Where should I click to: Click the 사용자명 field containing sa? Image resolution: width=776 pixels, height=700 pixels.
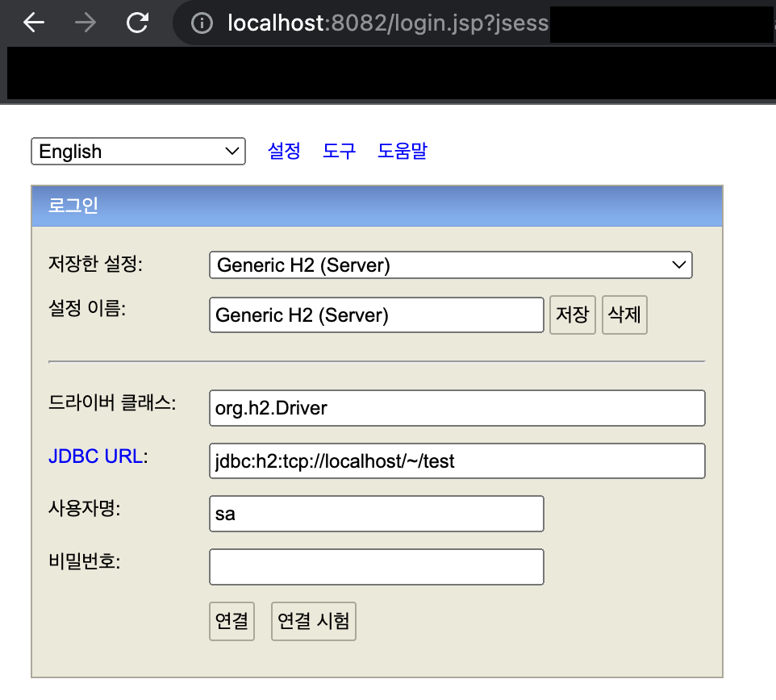coord(376,514)
